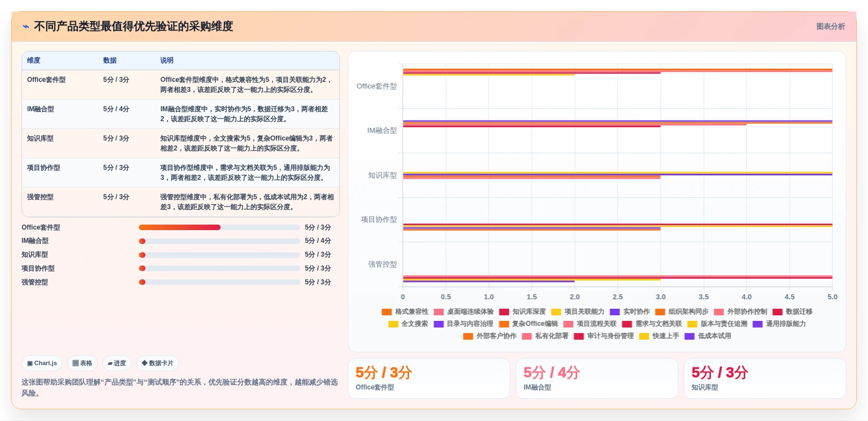Toggle the 外部协作控制 legend item
The image size is (868, 421).
pos(740,312)
